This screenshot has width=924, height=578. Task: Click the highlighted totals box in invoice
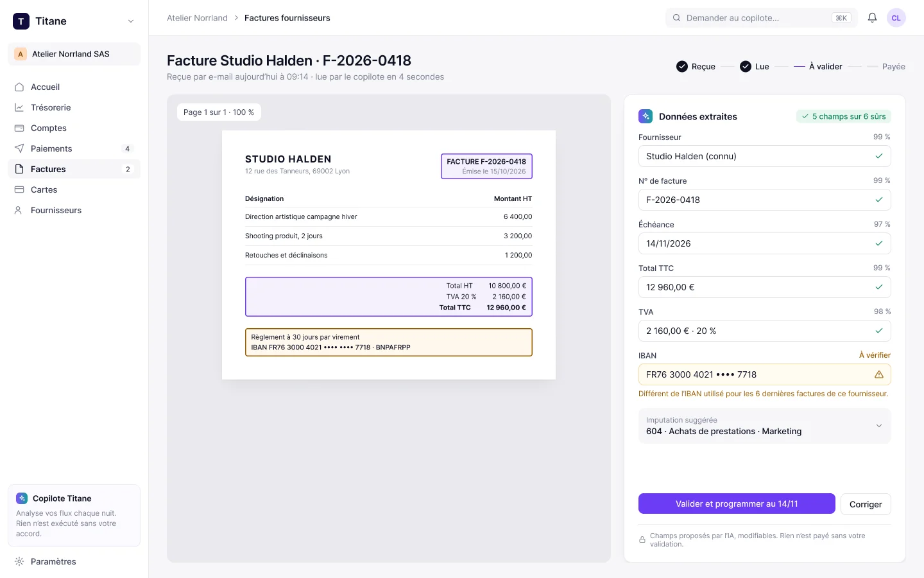pos(389,297)
